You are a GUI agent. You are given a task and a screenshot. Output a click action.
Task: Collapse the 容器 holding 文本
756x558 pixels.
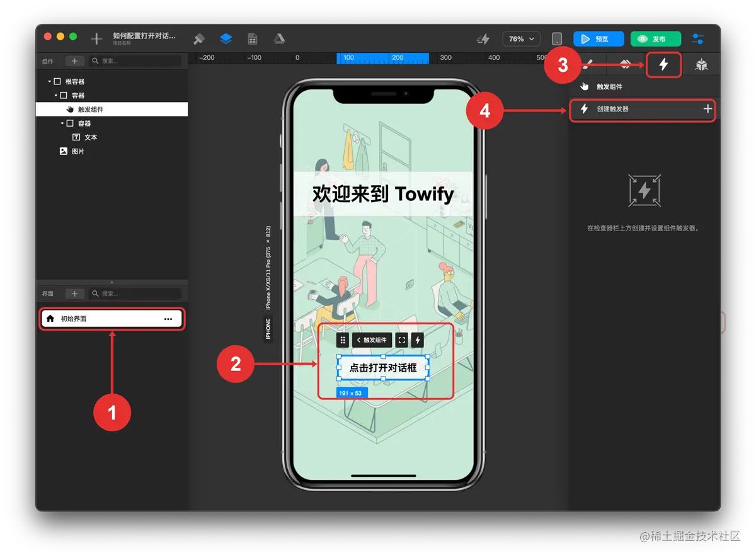62,123
